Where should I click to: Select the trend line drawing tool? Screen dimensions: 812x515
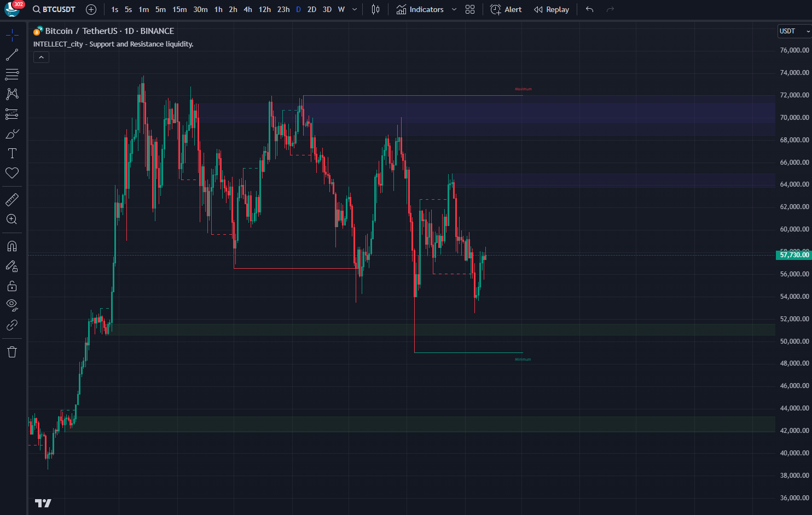(12, 55)
